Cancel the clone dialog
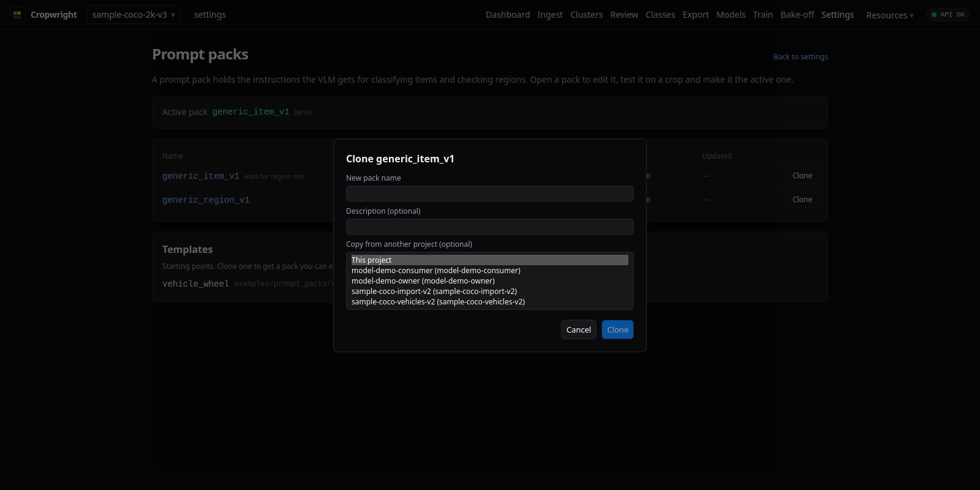The height and width of the screenshot is (490, 980). click(578, 330)
